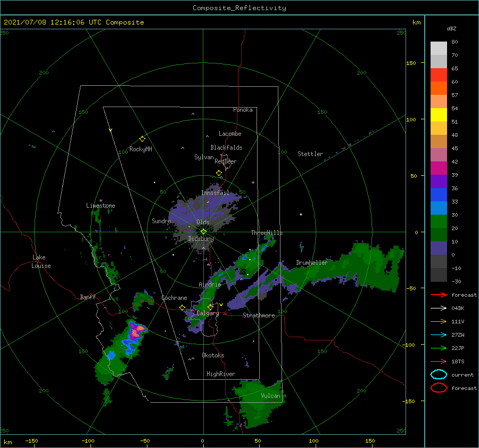Click the Airdrie label
479x448 pixels.
click(x=210, y=284)
